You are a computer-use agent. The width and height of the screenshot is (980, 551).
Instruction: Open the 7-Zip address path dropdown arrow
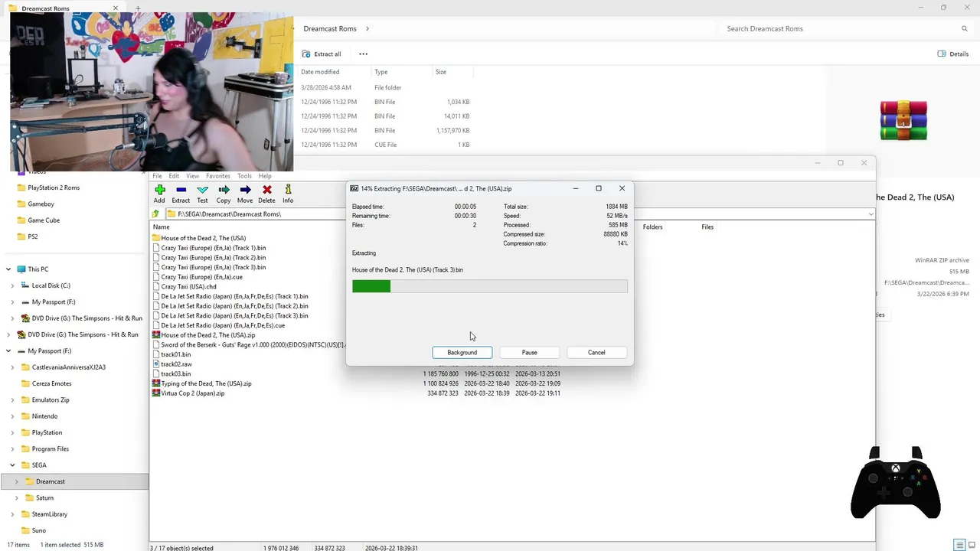(871, 214)
